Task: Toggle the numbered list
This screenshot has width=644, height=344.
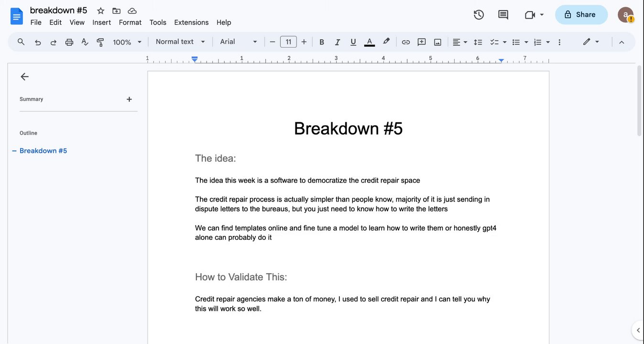Action: pos(537,42)
